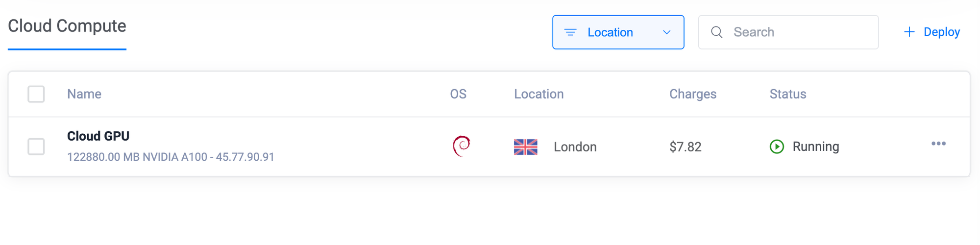Click the Location dropdown chevron arrow
This screenshot has width=980, height=245.
[x=666, y=32]
